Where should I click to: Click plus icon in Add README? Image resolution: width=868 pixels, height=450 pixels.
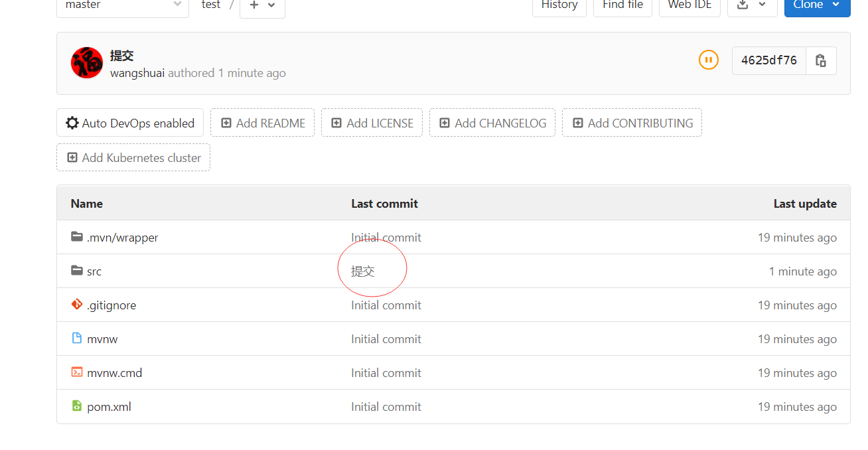(226, 123)
